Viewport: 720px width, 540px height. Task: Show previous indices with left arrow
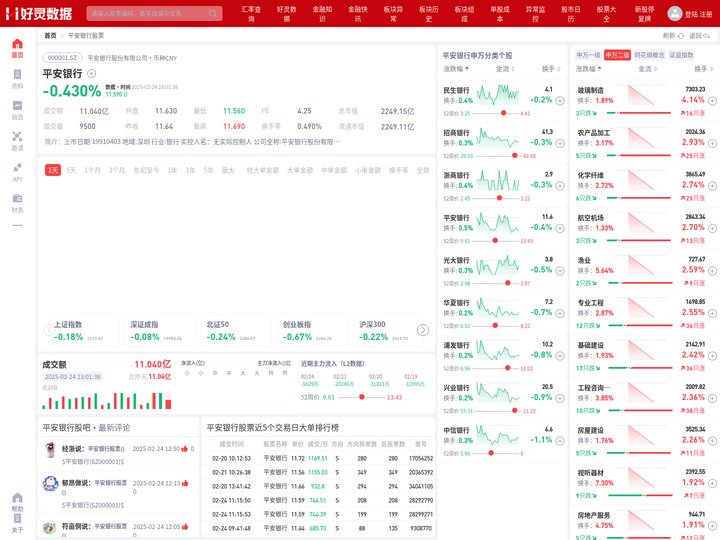(x=49, y=330)
